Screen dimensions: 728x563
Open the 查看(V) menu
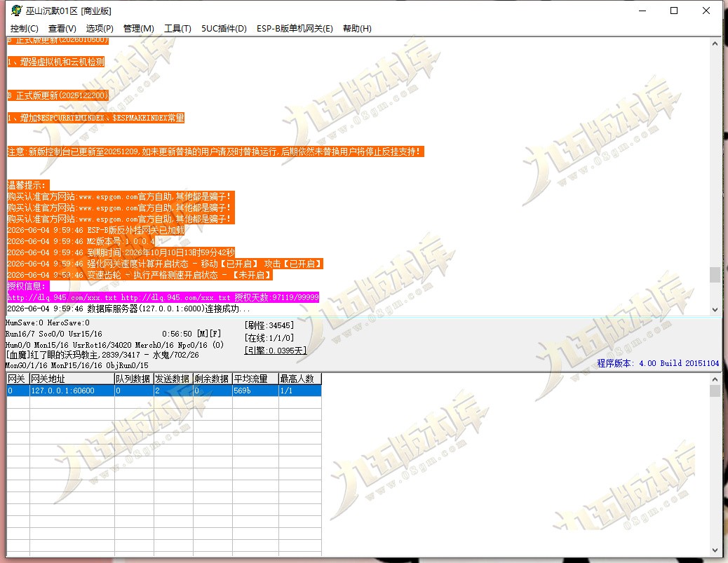[x=62, y=28]
